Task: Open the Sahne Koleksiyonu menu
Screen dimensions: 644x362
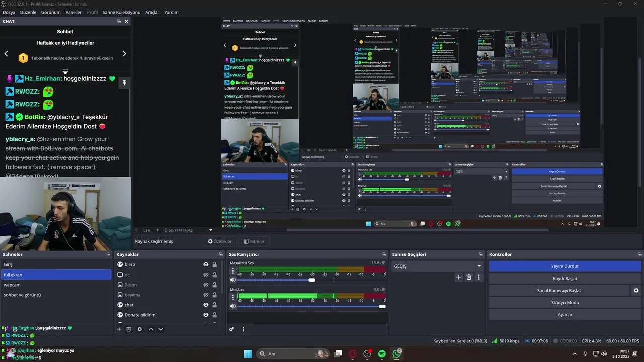Action: (121, 12)
